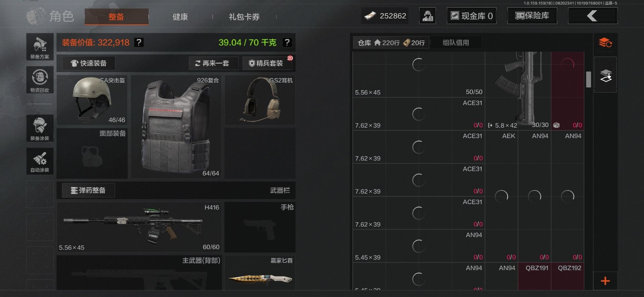Click the 再来一套 button
This screenshot has height=297, width=644.
(x=213, y=63)
